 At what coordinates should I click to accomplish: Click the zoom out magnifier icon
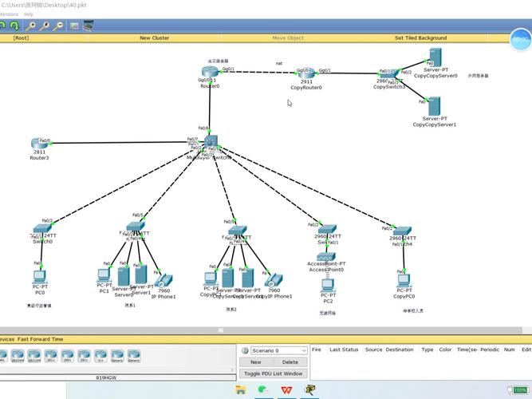coord(58,26)
